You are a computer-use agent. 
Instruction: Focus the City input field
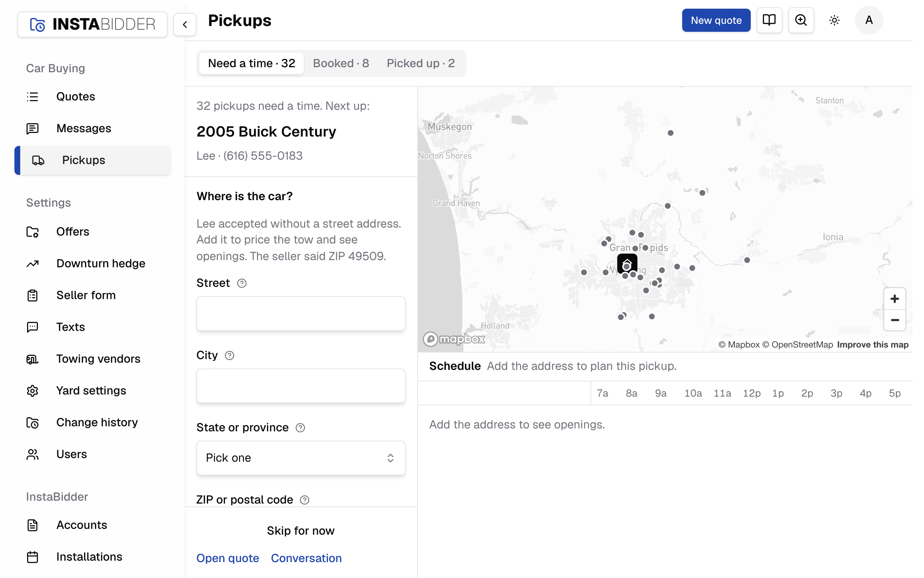click(301, 386)
